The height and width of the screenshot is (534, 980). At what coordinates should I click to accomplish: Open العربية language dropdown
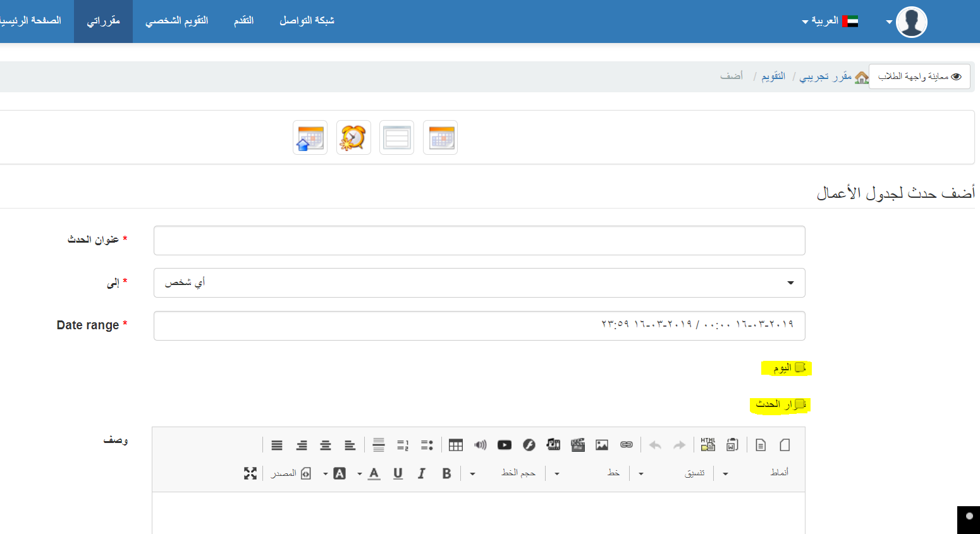tap(830, 21)
